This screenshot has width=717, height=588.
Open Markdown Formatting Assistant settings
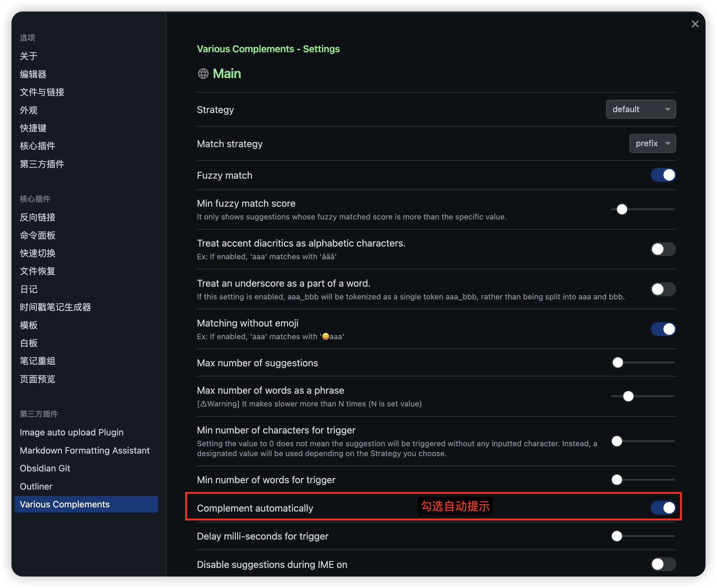point(84,450)
